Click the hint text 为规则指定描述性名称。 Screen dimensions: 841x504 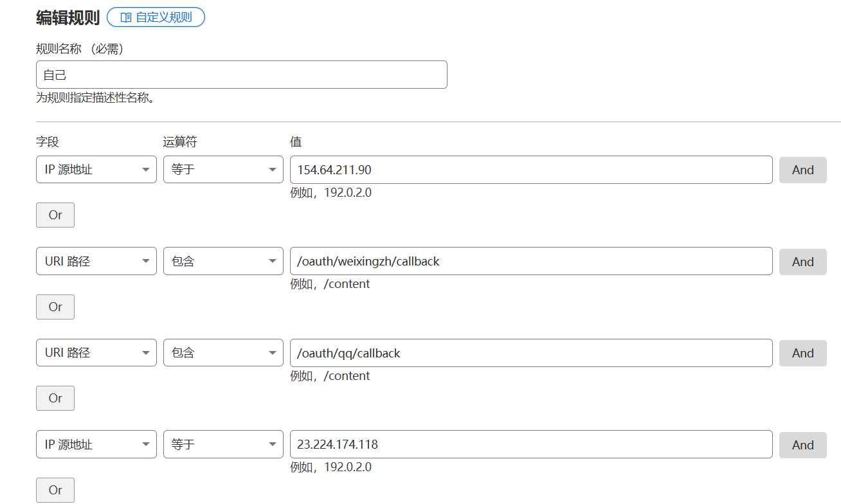(95, 99)
